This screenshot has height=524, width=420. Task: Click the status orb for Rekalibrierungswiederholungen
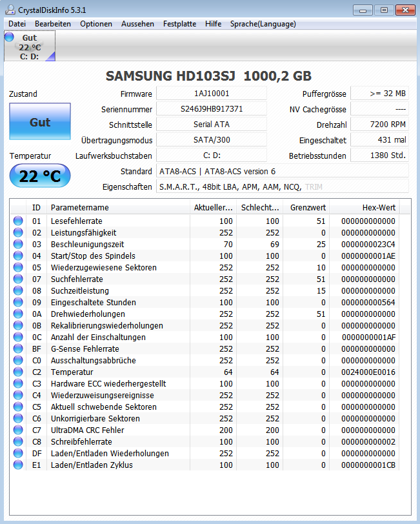18,325
